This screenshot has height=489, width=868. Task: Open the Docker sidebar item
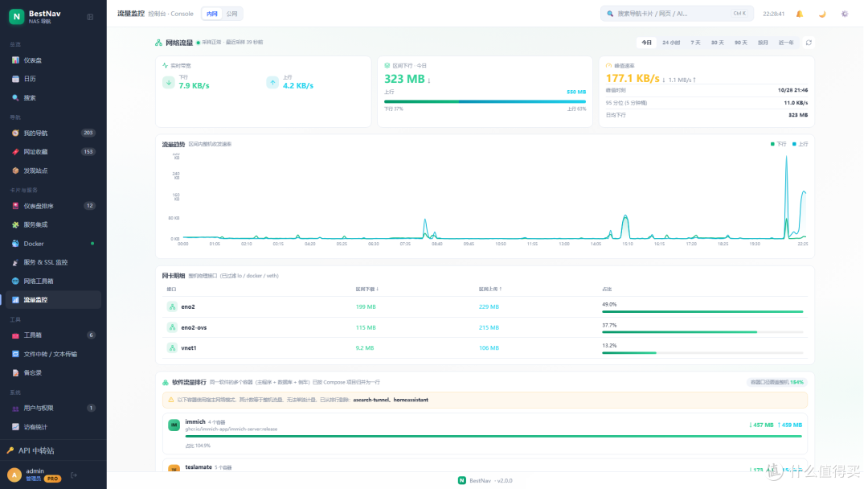coord(53,244)
